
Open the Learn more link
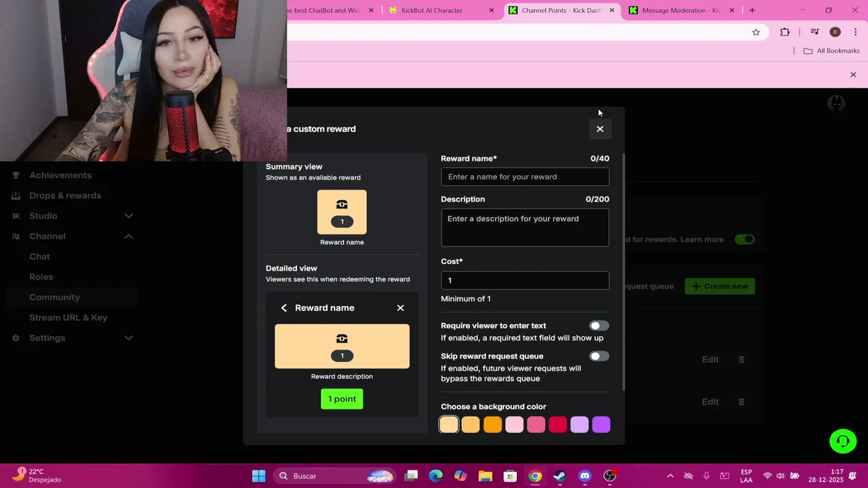coord(702,239)
